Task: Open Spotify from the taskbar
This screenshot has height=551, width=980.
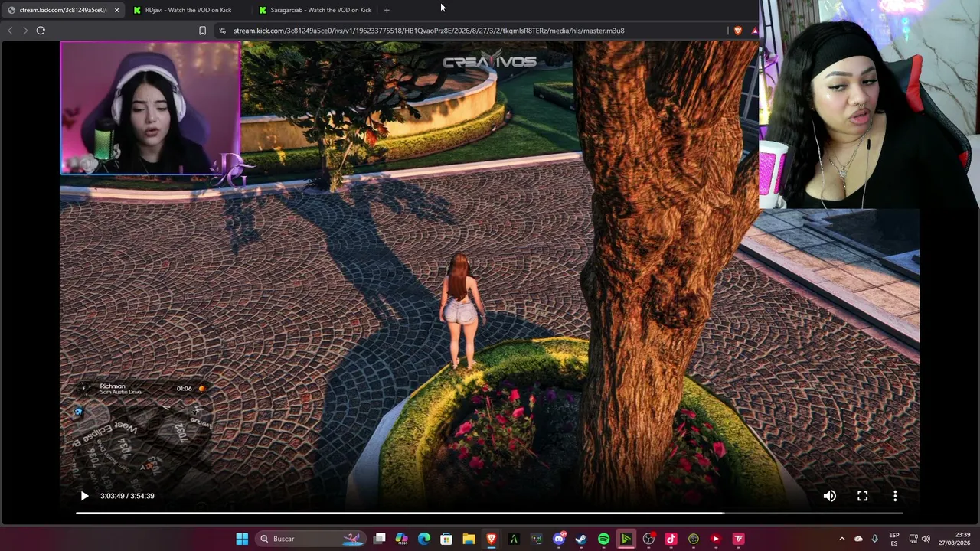Action: [603, 539]
